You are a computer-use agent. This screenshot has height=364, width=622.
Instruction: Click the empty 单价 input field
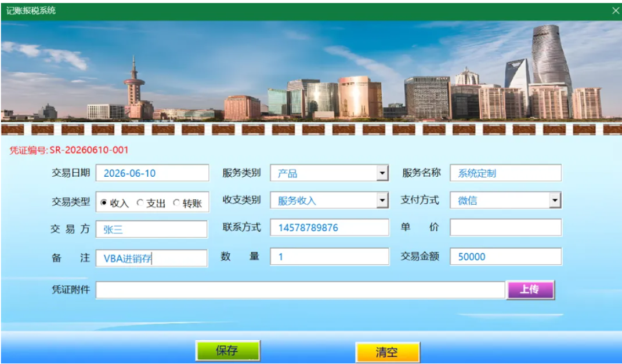point(506,228)
